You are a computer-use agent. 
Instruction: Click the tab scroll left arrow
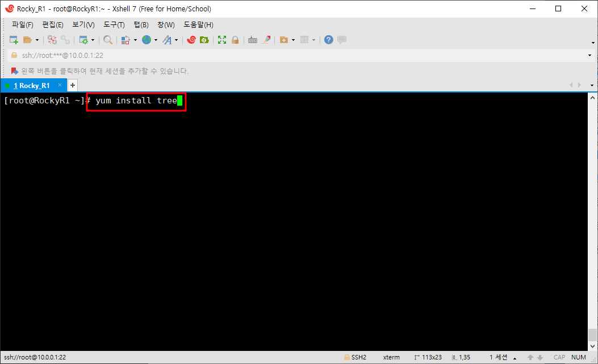point(571,85)
